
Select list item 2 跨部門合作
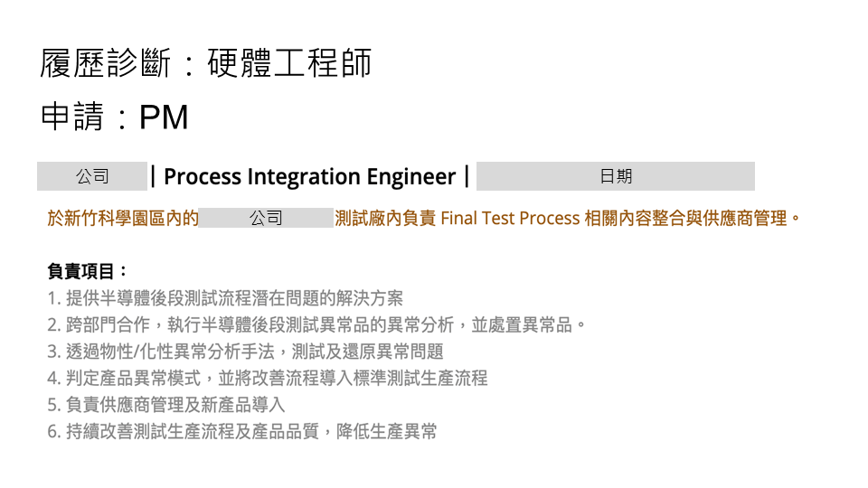tap(316, 324)
